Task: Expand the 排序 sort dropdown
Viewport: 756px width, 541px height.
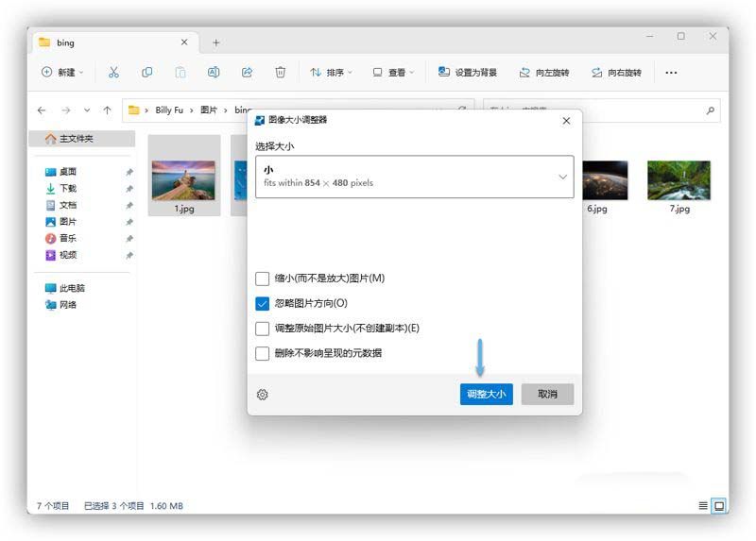Action: coord(331,73)
